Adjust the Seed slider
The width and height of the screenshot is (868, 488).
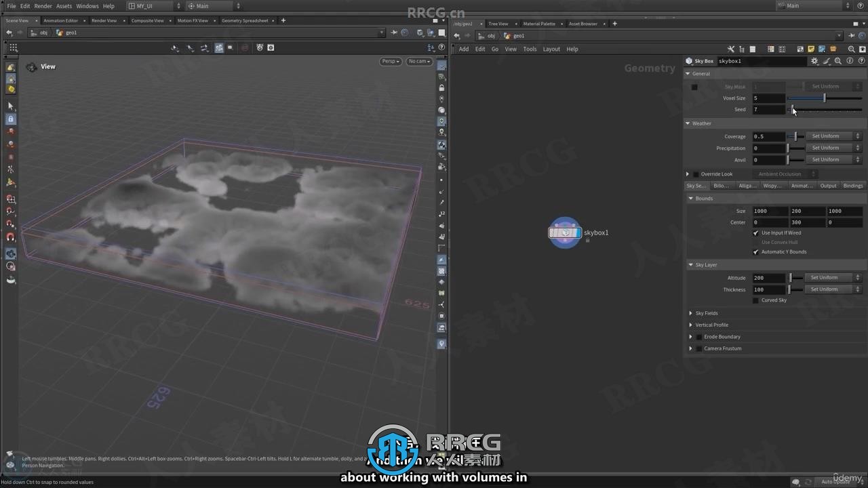pos(825,110)
